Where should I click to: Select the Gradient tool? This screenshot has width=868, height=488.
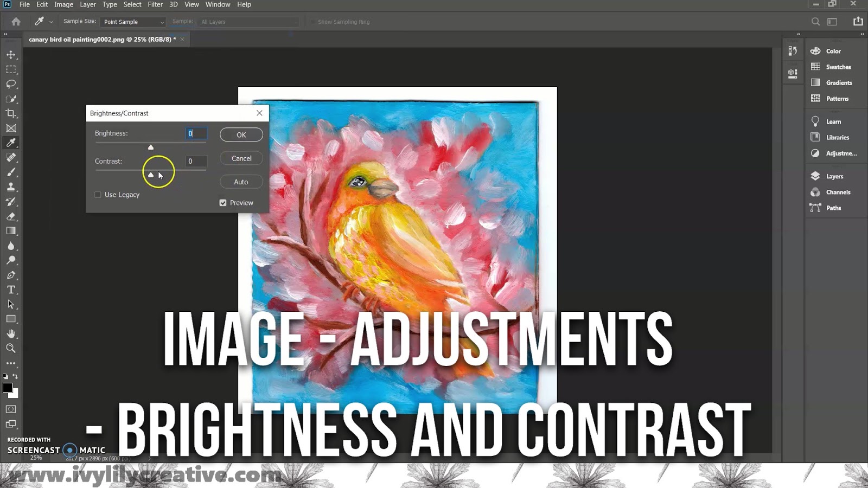pos(11,230)
